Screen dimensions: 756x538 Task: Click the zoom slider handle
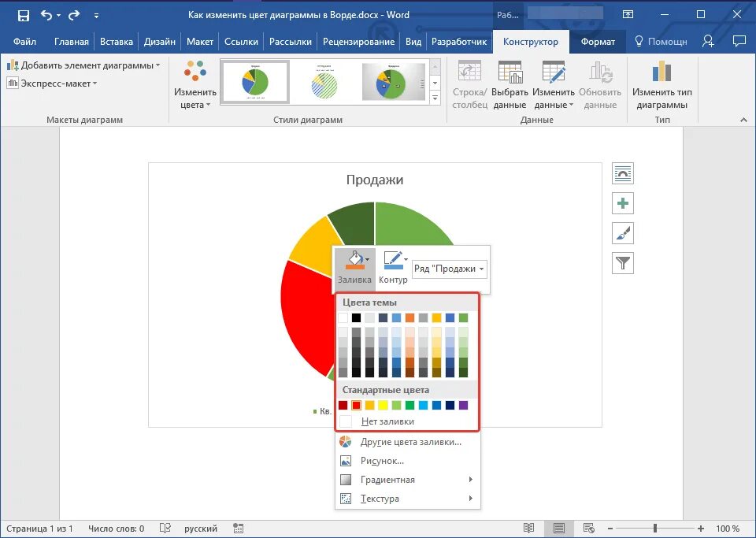tap(654, 529)
